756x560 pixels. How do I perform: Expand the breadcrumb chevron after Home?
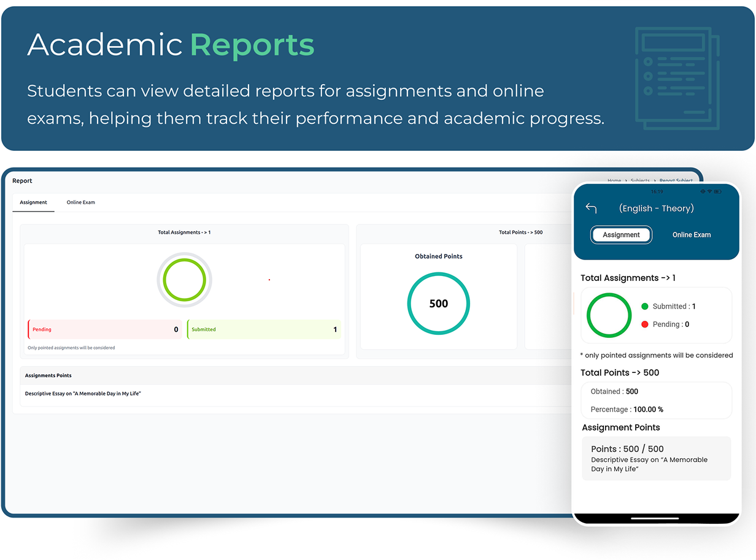[627, 180]
